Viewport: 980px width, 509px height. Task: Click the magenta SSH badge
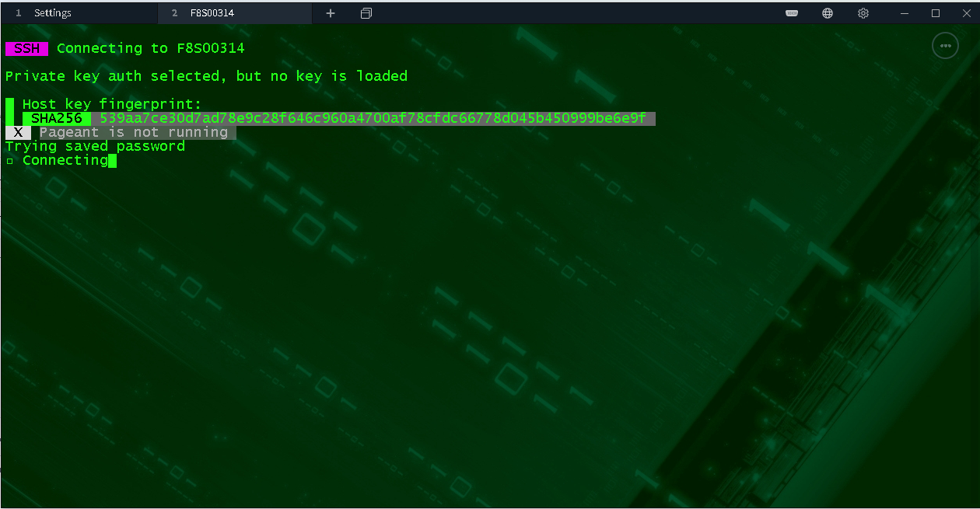tap(26, 48)
